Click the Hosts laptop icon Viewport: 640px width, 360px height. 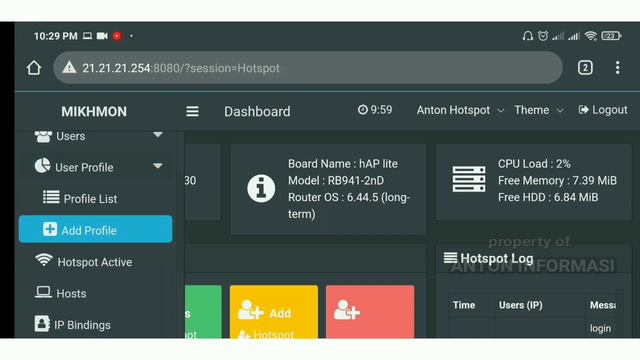43,292
